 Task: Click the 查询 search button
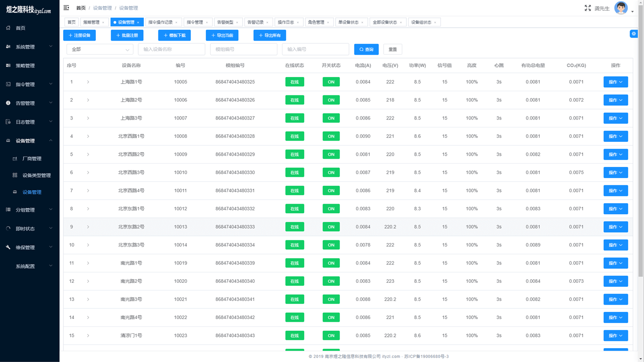[366, 49]
